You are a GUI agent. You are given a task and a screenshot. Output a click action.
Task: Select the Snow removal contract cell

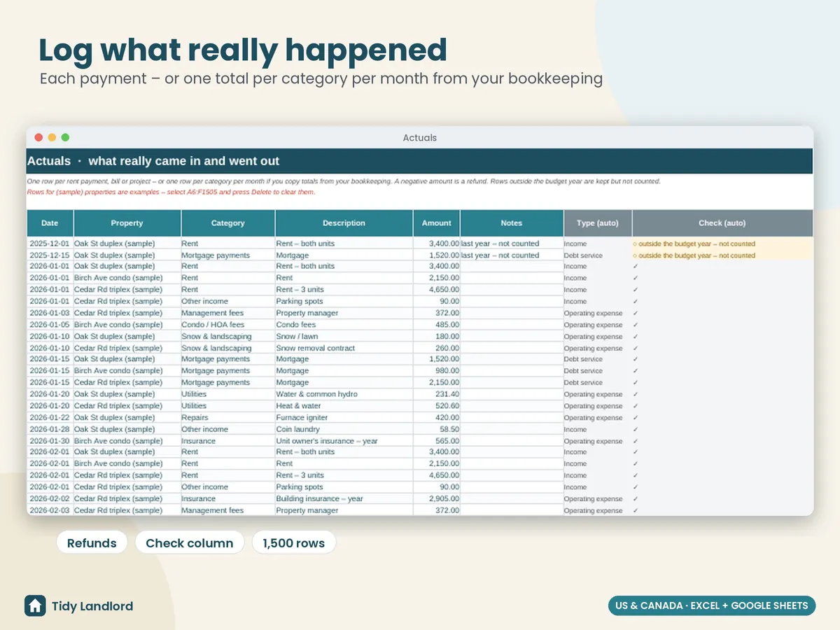point(344,348)
